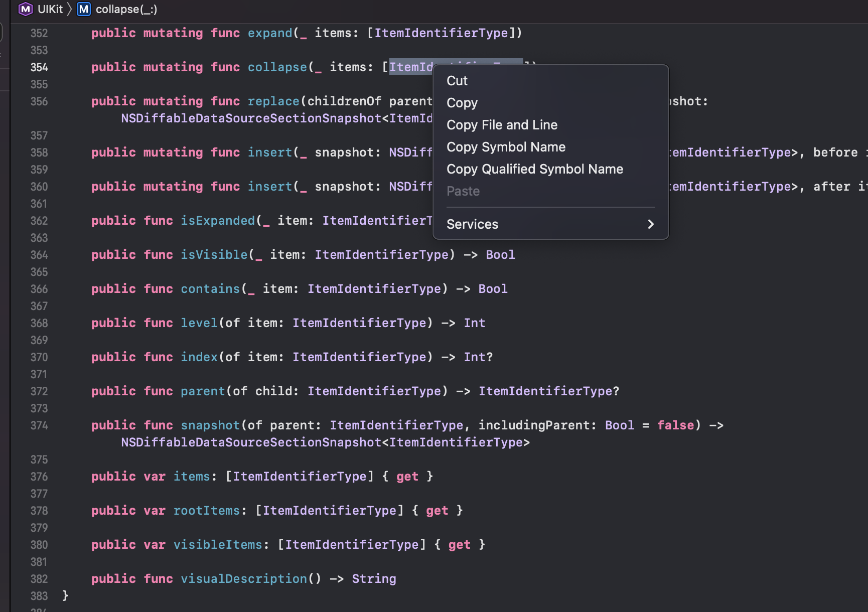Select the visualDescription function name
The height and width of the screenshot is (612, 868).
click(244, 578)
